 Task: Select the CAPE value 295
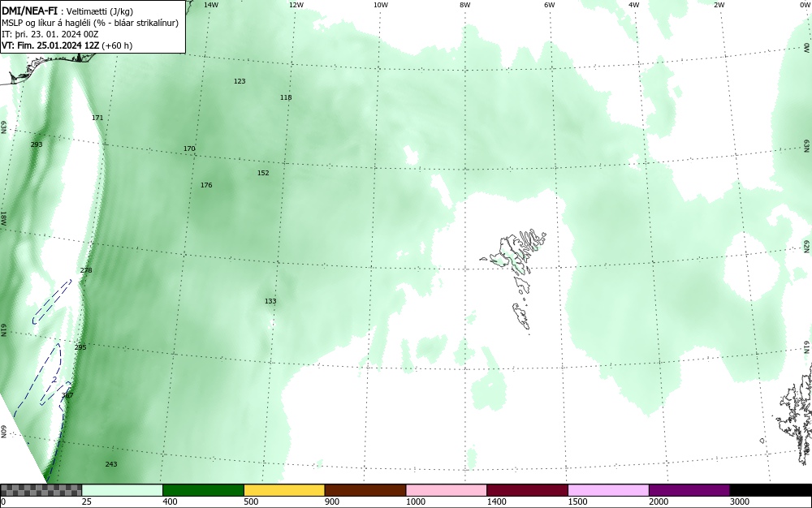[80, 347]
